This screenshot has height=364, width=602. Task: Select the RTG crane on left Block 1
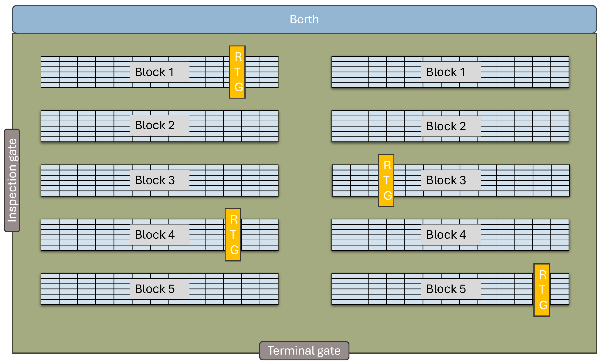pyautogui.click(x=237, y=72)
